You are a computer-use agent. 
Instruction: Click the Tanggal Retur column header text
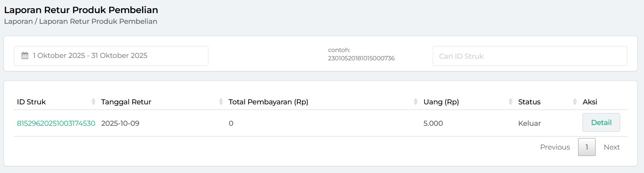click(126, 102)
